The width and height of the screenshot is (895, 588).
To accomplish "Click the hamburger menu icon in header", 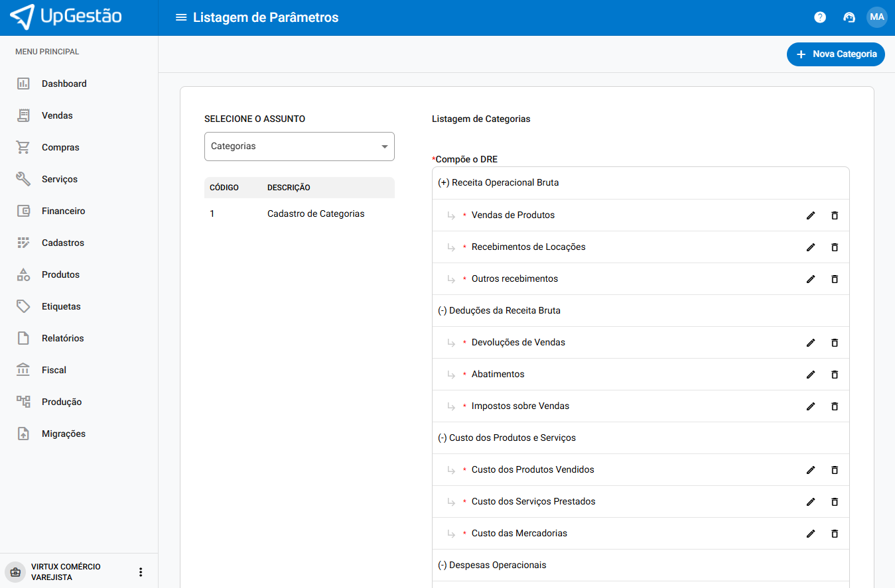I will pyautogui.click(x=180, y=17).
